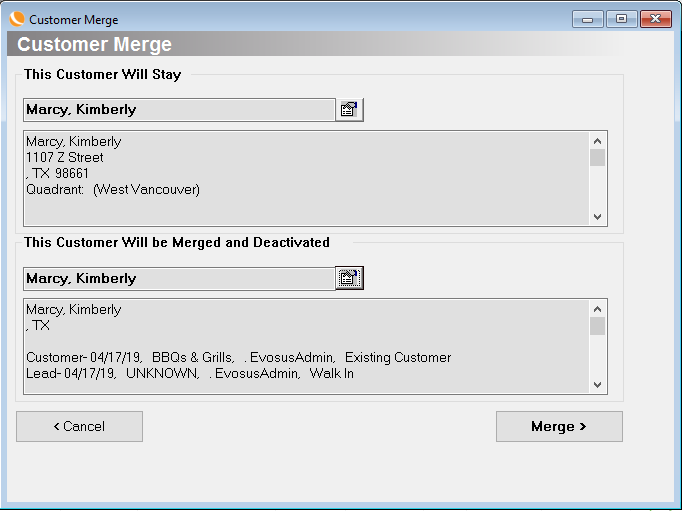The height and width of the screenshot is (511, 682).
Task: Close the Customer Merge window
Action: point(655,19)
